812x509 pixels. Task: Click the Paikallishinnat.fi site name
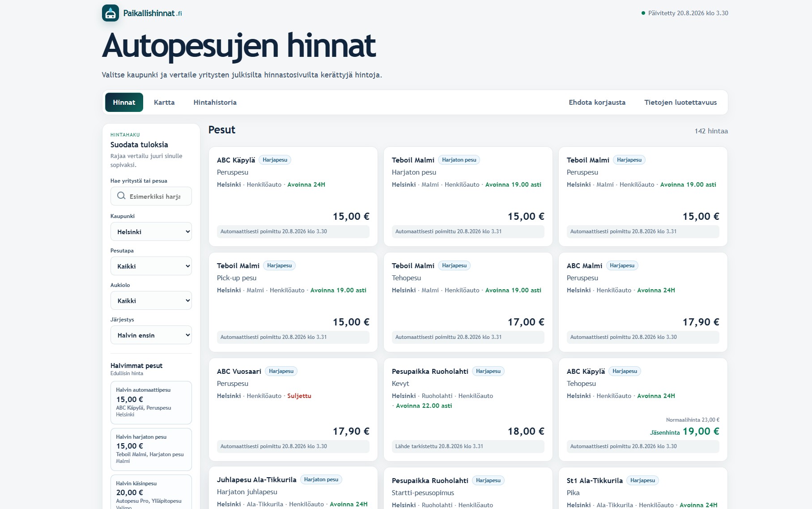[x=153, y=13]
